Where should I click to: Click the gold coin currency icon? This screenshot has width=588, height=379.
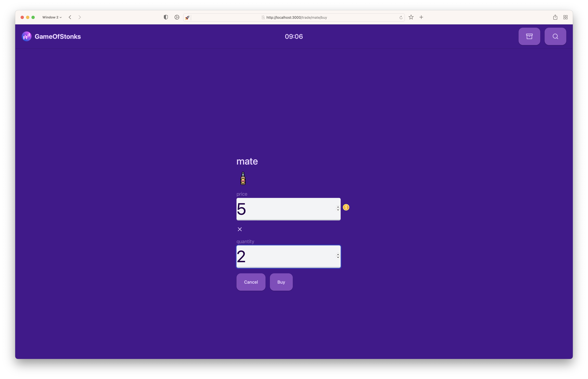(x=346, y=207)
